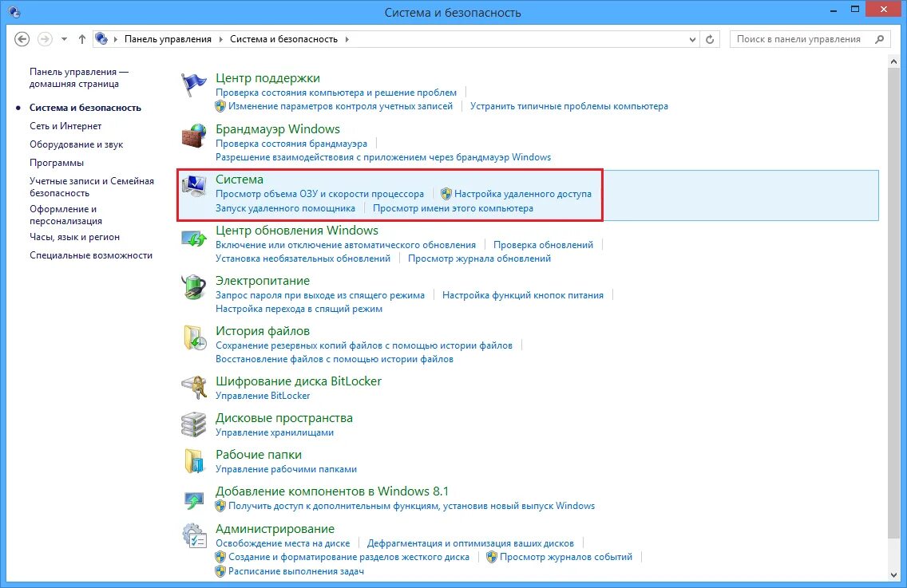Click the История файлов folder icon
Screen dimensions: 907x588
pos(194,337)
